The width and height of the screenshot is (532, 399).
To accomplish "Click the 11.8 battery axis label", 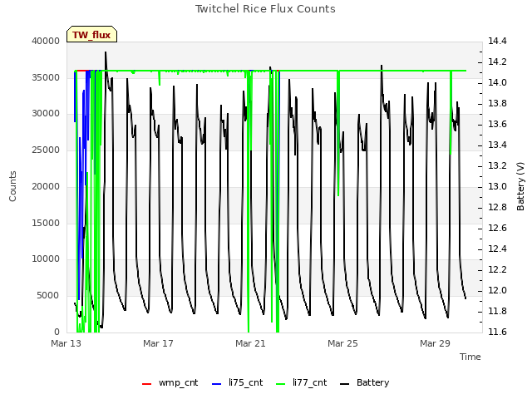I will [x=497, y=311].
